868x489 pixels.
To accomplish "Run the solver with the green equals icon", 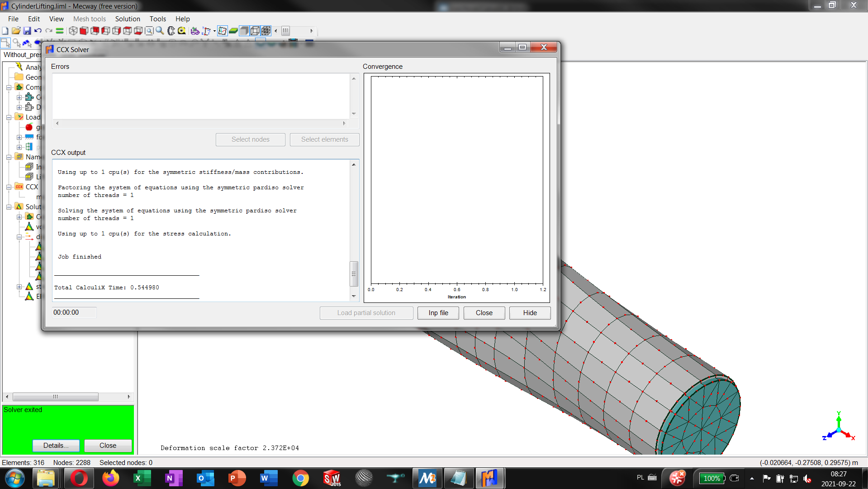I will click(60, 31).
